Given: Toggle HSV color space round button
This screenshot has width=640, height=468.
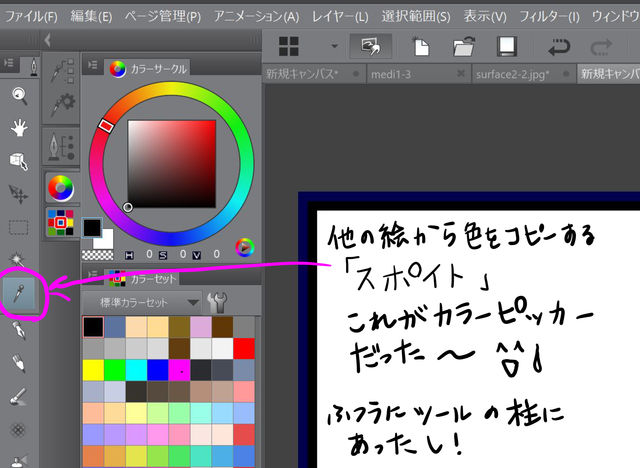Looking at the screenshot, I should point(244,247).
